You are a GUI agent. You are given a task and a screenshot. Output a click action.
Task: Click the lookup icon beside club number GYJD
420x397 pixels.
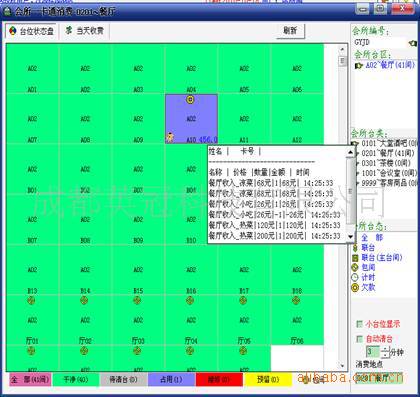click(413, 43)
